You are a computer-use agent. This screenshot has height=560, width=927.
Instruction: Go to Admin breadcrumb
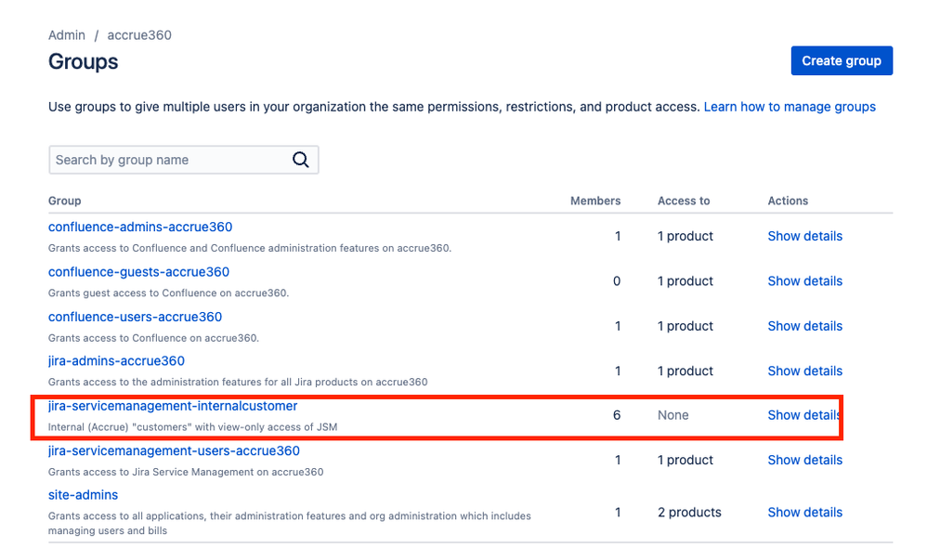pos(67,35)
